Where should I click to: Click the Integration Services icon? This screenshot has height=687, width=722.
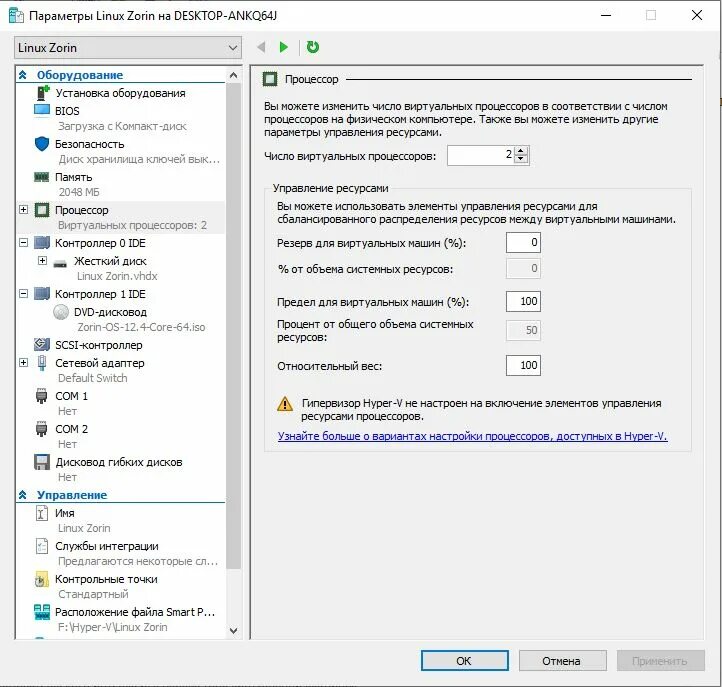coord(41,546)
